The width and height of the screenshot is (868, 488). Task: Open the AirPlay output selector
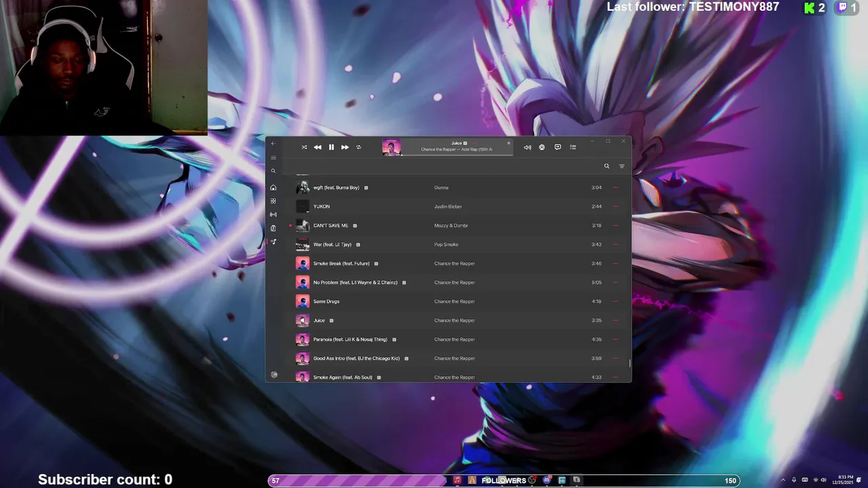click(542, 147)
